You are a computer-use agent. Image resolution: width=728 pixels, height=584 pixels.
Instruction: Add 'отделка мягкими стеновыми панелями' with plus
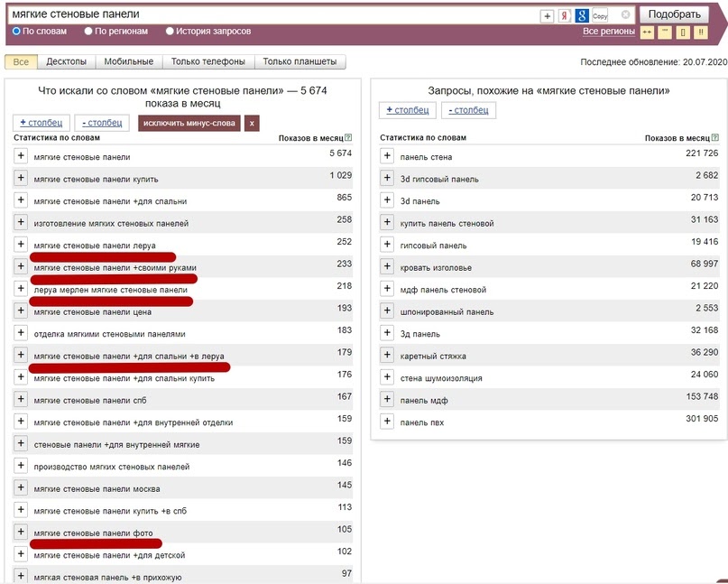[x=21, y=333]
